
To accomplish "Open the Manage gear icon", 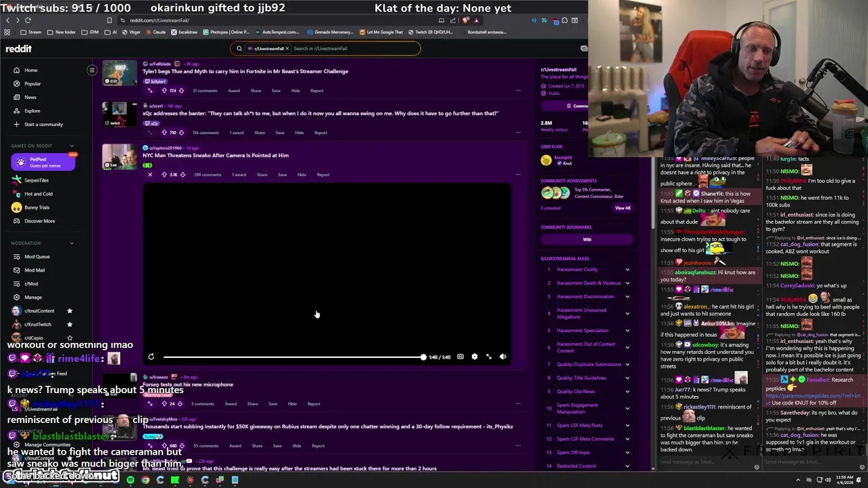I will (17, 297).
